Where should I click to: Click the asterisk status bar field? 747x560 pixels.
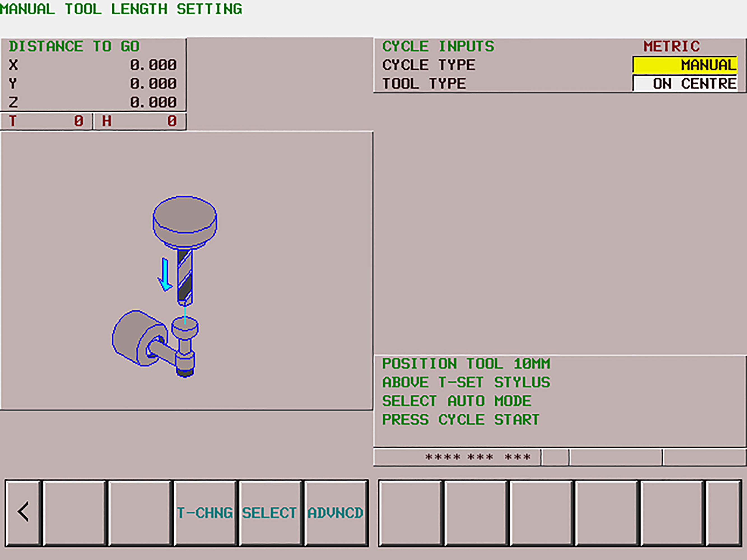tap(457, 458)
